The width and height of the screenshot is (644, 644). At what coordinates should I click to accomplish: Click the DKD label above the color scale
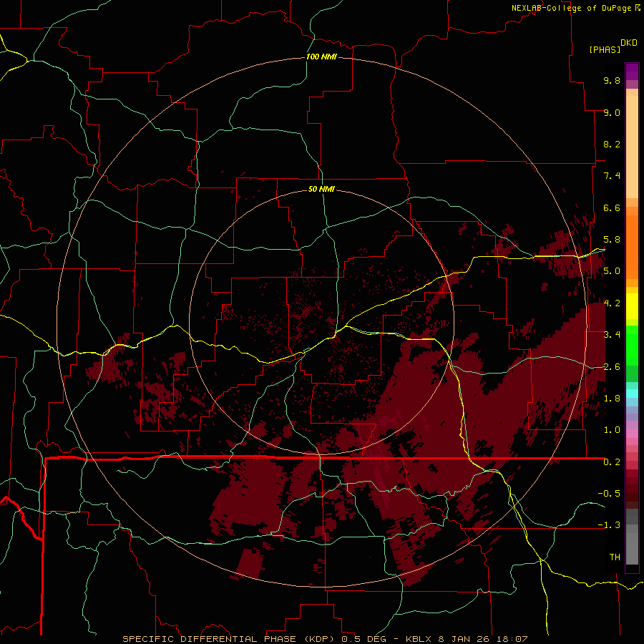628,43
